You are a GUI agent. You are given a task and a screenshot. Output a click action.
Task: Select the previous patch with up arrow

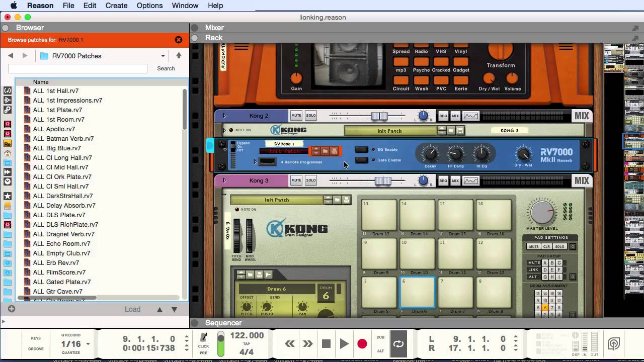[159, 310]
